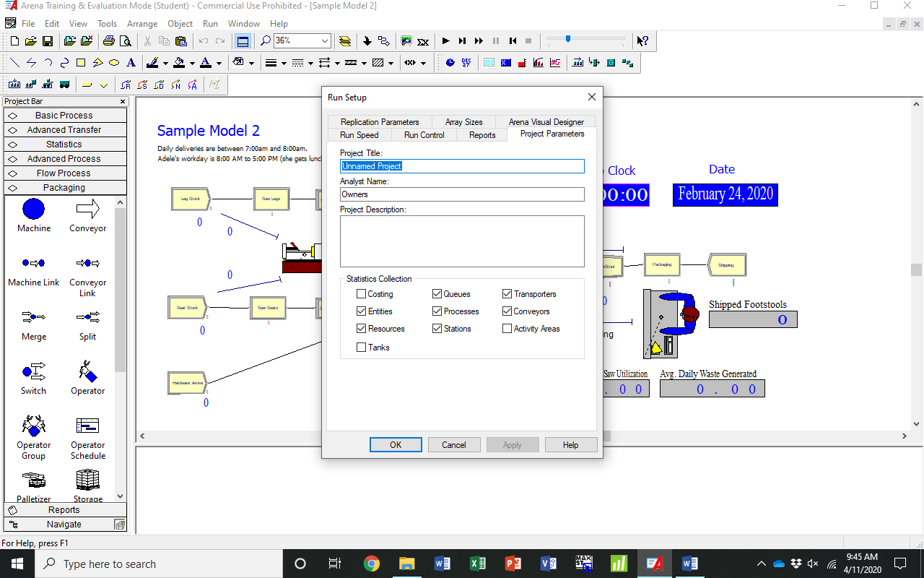924x578 pixels.
Task: Click the Connect modules icon
Action: click(383, 41)
